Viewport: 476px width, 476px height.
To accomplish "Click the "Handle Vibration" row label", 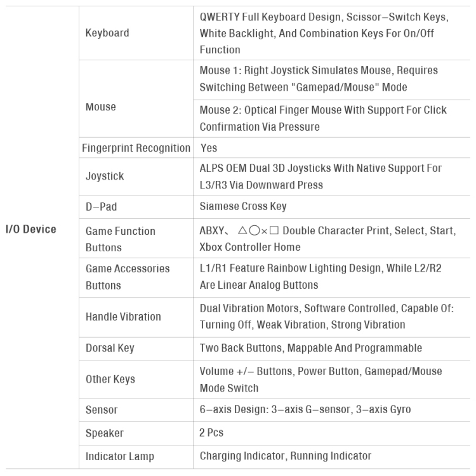I will [123, 317].
